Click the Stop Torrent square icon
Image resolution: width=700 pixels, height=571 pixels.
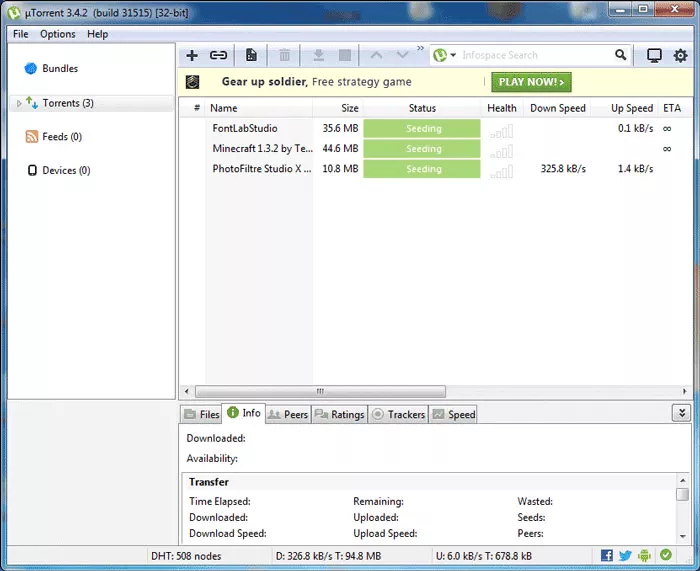tap(345, 55)
